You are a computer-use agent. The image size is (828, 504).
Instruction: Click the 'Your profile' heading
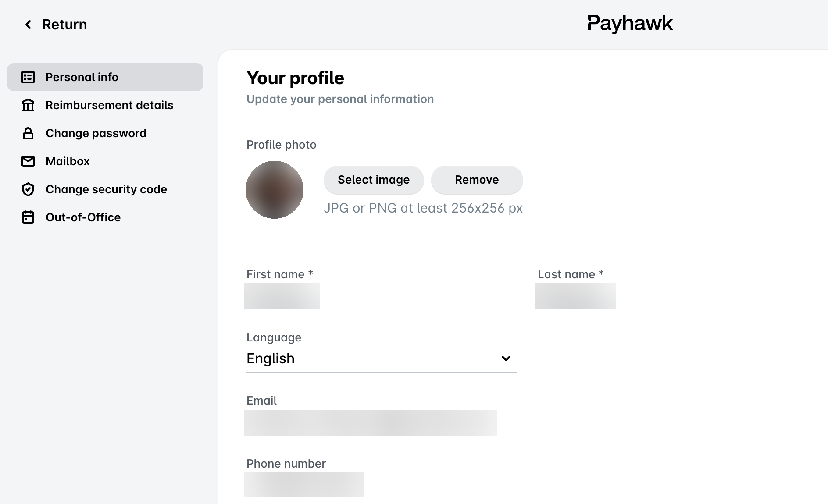coord(295,78)
